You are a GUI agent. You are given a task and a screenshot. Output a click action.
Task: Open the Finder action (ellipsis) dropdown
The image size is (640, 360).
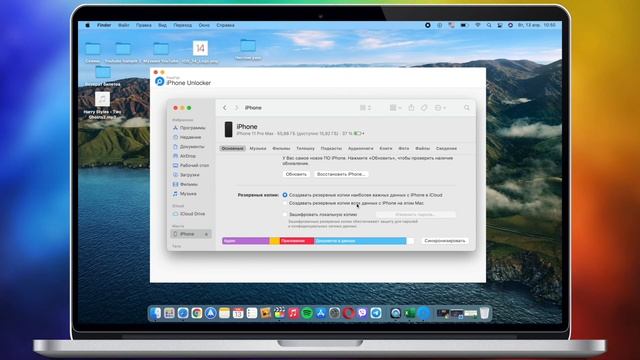[440, 108]
